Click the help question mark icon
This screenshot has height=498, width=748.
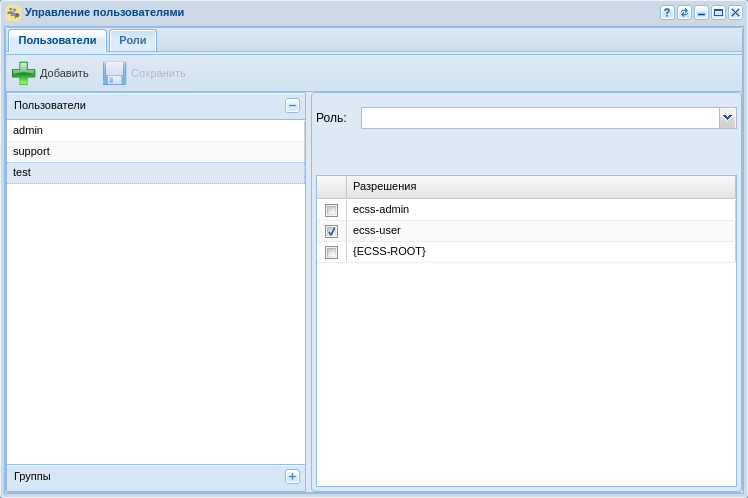667,12
